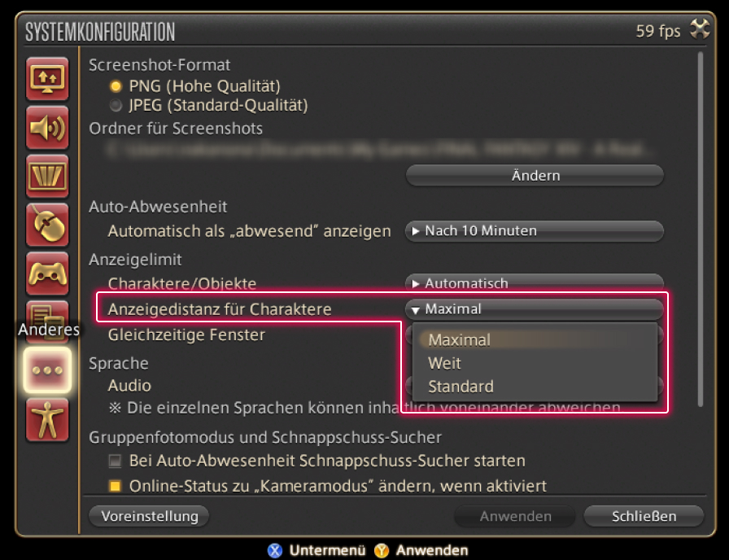Click the Ändern button

(x=535, y=176)
